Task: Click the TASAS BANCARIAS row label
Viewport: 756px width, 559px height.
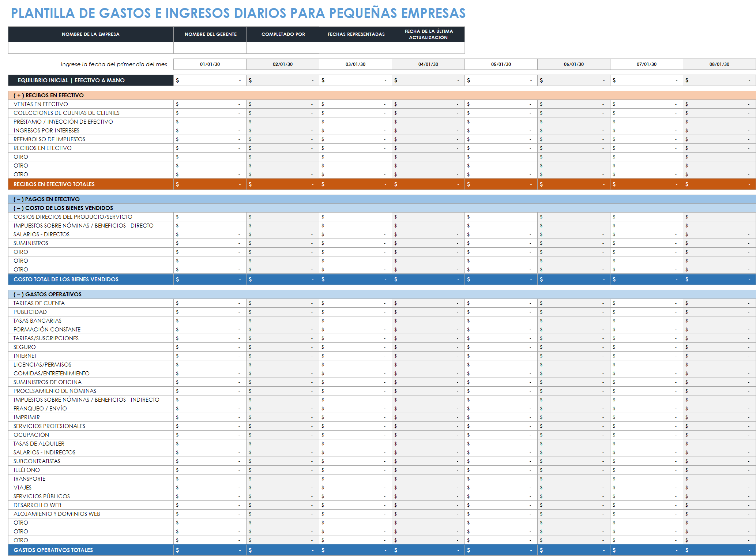Action: (37, 321)
